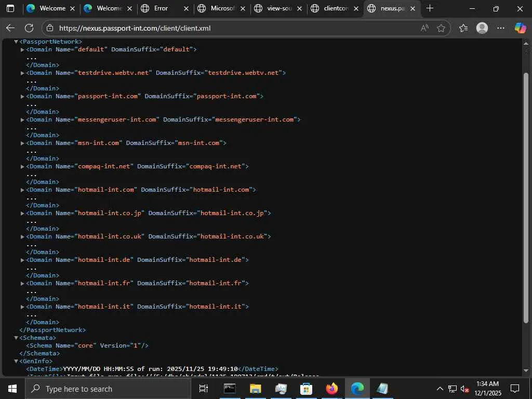Open a new browser tab
532x399 pixels.
pyautogui.click(x=430, y=8)
